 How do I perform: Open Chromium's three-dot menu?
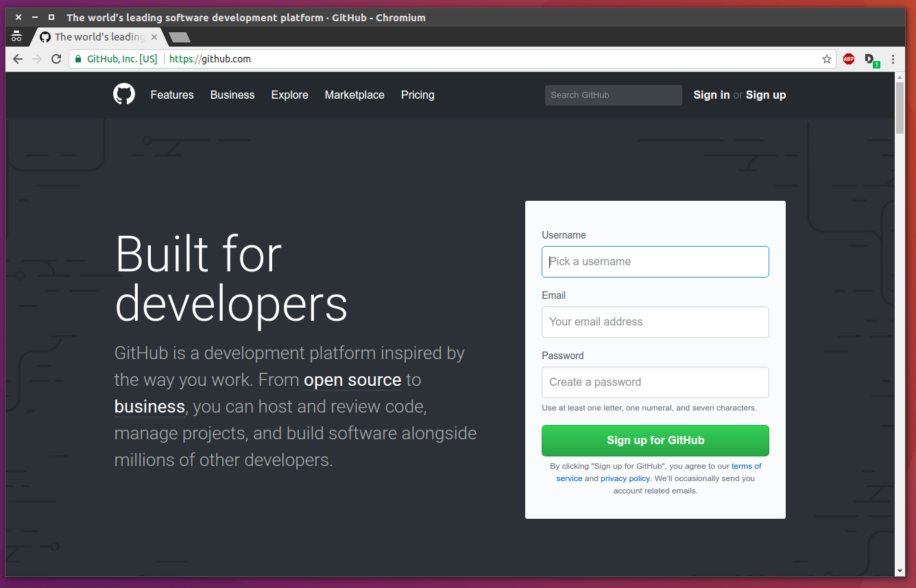[893, 59]
